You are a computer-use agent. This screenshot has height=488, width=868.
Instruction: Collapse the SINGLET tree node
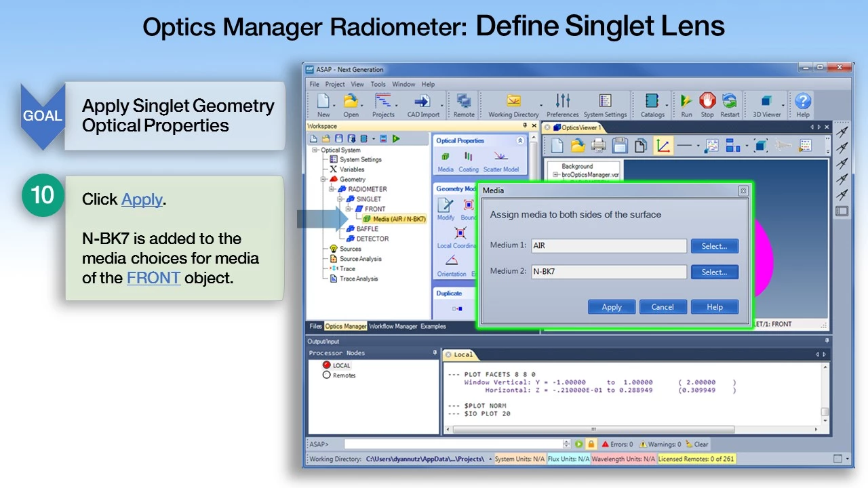[x=341, y=199]
